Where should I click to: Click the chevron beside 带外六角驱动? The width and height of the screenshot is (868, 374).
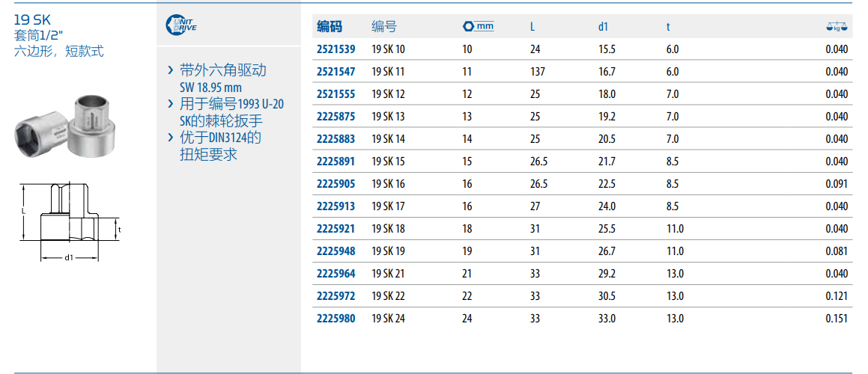(172, 70)
